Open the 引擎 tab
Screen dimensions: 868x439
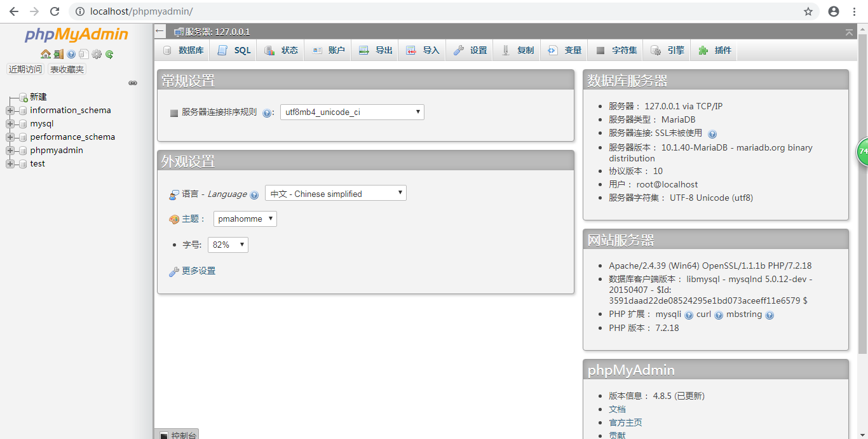tap(667, 50)
